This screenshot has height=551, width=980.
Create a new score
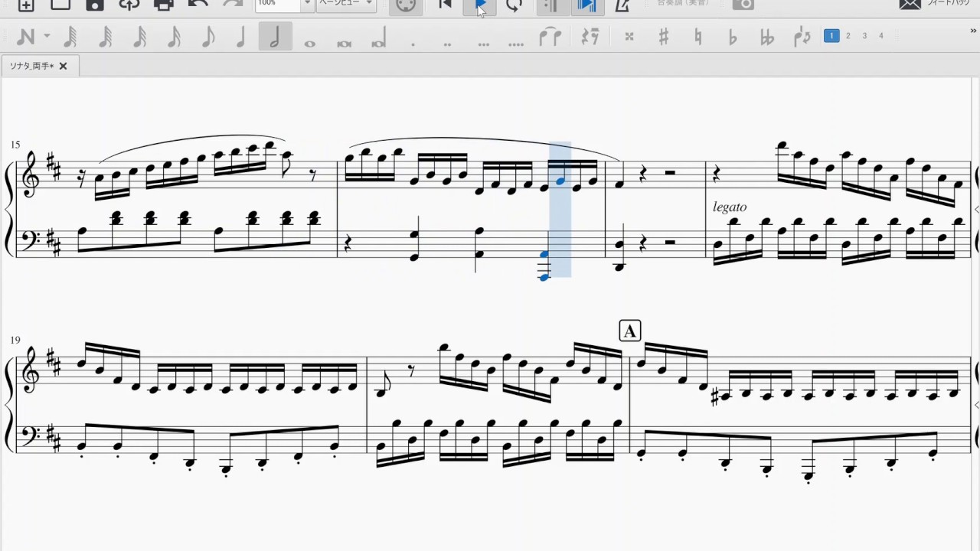[25, 5]
